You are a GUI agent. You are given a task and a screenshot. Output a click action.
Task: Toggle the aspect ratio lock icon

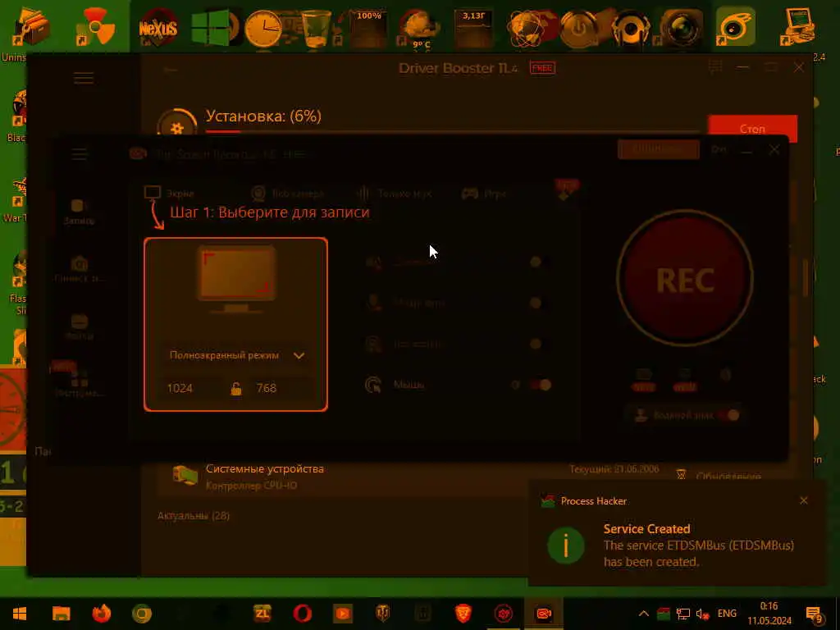[x=236, y=388]
